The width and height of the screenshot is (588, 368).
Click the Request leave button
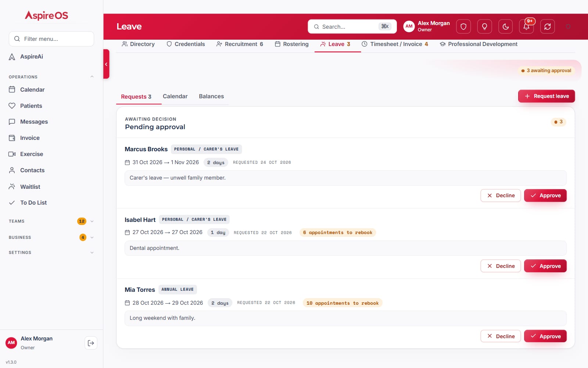(x=546, y=96)
